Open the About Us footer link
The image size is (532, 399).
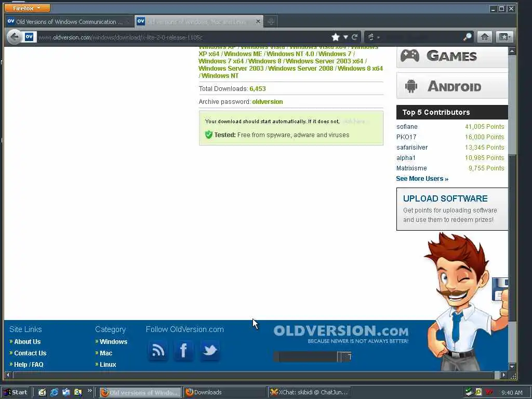pos(27,342)
